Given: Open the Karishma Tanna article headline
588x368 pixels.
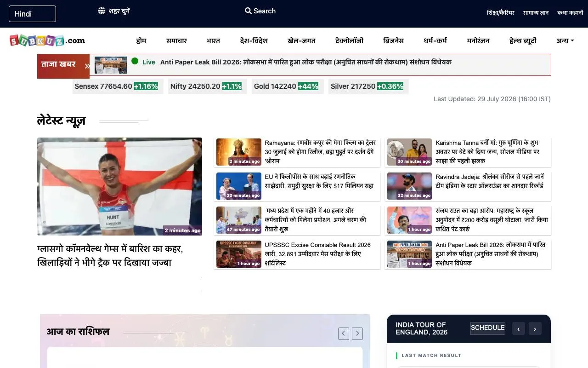Looking at the screenshot, I should tap(487, 152).
